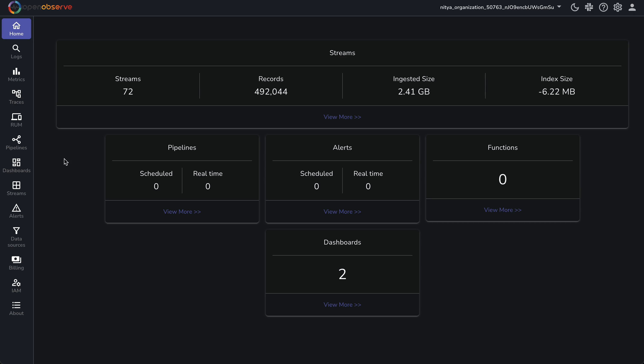This screenshot has height=364, width=644.
Task: Select the Metrics sidebar icon
Action: 16,74
